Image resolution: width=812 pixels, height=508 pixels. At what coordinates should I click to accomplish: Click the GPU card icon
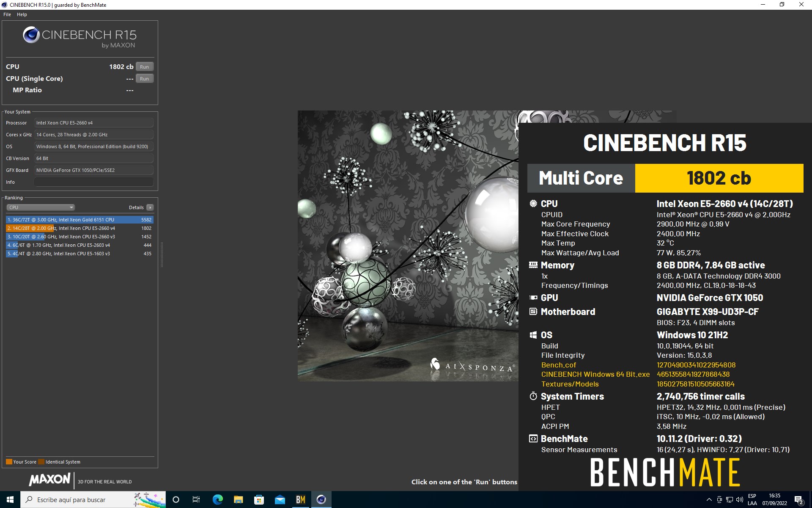(533, 298)
